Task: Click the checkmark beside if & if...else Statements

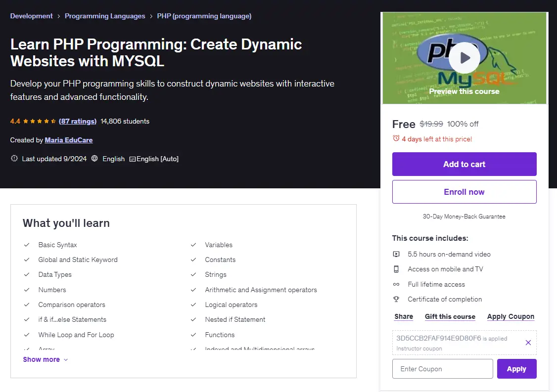Action: [x=27, y=319]
